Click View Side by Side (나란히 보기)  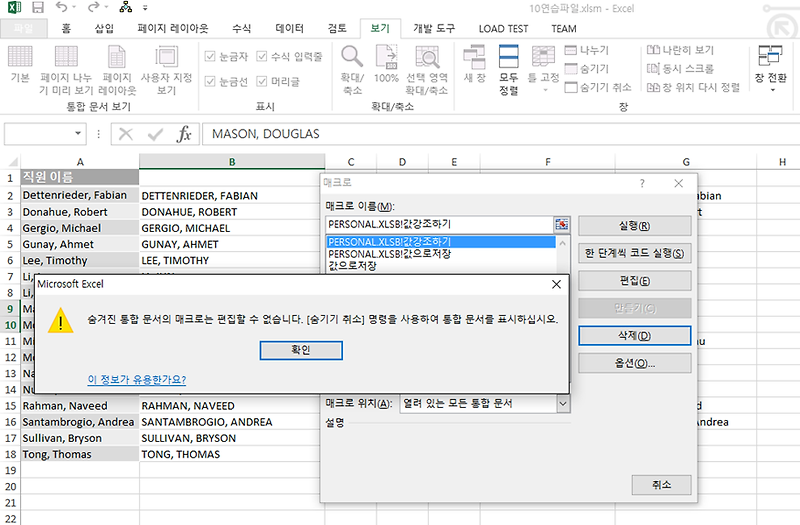click(680, 50)
